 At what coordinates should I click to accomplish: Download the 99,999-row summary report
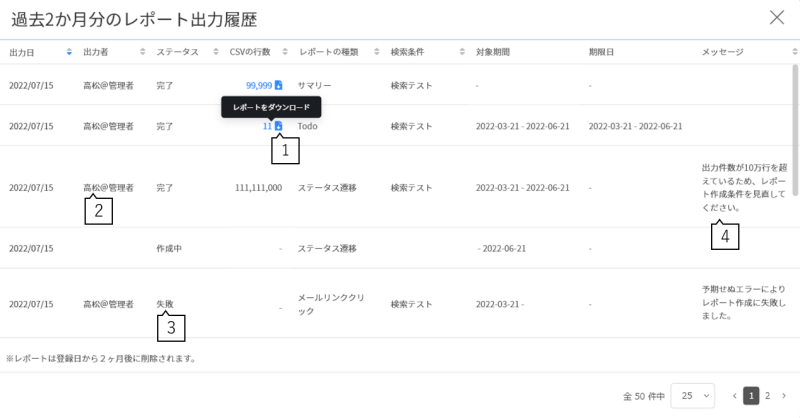pos(279,85)
